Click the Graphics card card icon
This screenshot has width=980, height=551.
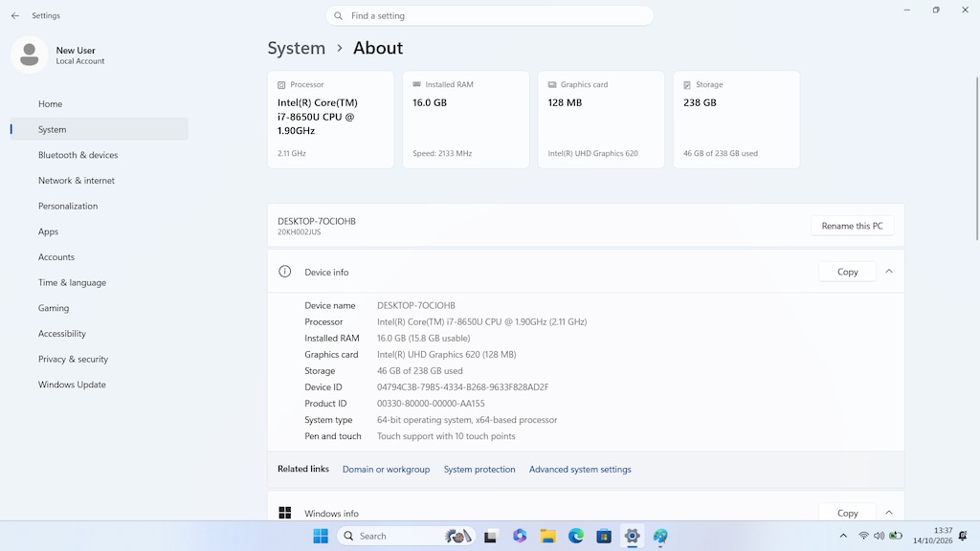click(x=552, y=84)
